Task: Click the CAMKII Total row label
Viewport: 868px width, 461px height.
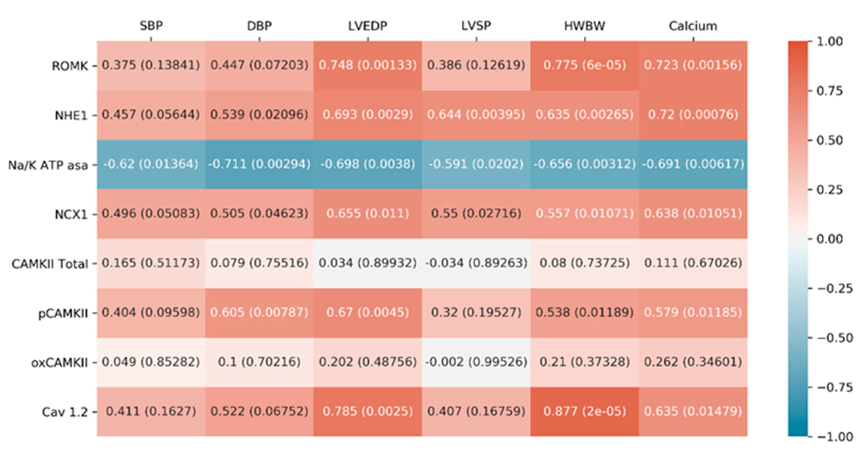Action: point(50,264)
